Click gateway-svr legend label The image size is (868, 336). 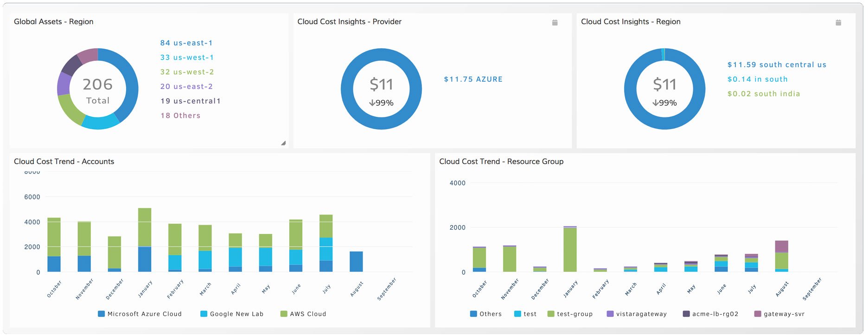[x=784, y=314]
